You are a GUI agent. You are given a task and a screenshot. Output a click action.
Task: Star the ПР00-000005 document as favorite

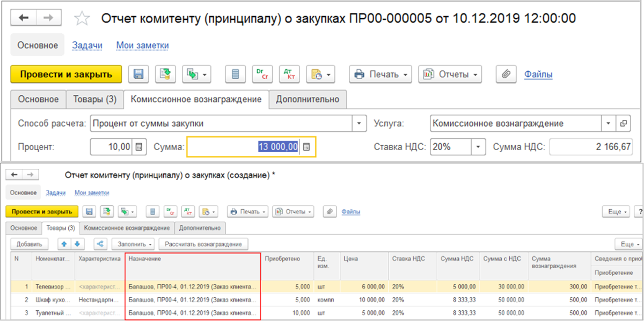click(82, 18)
